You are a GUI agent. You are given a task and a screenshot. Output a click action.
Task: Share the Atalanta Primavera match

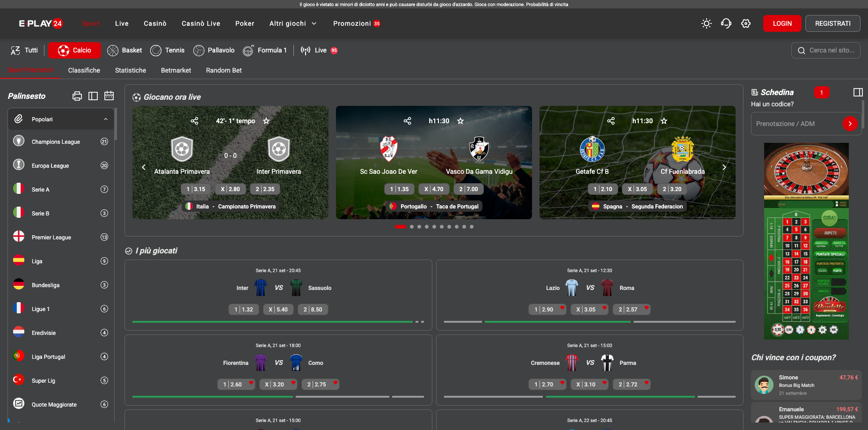pyautogui.click(x=195, y=121)
